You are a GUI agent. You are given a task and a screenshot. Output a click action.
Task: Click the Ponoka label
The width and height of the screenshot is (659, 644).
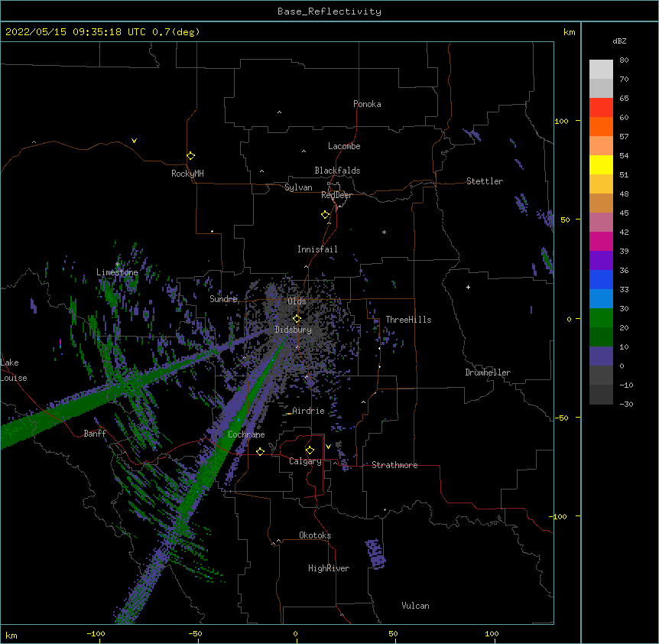[x=367, y=104]
